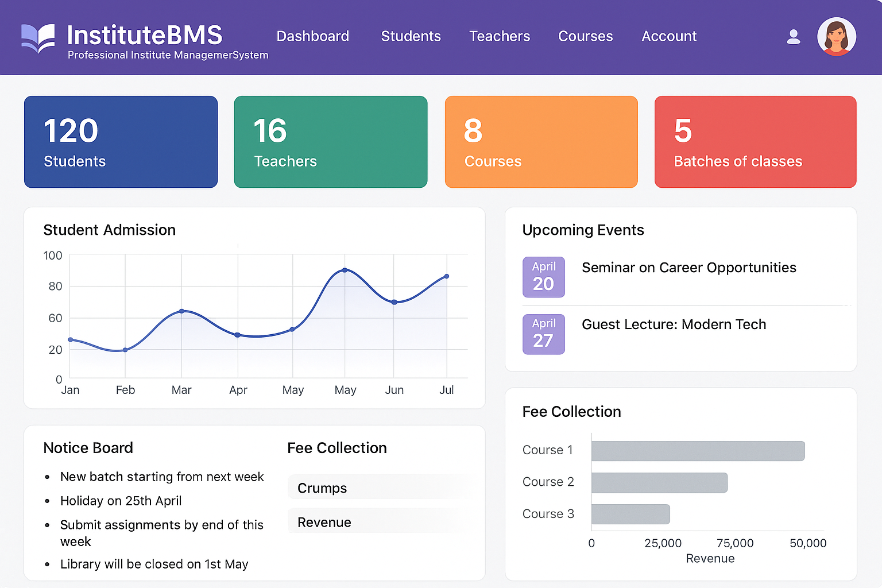Screen dimensions: 882x588
Task: Click notice 'Holiday on 25th April'
Action: coord(121,501)
